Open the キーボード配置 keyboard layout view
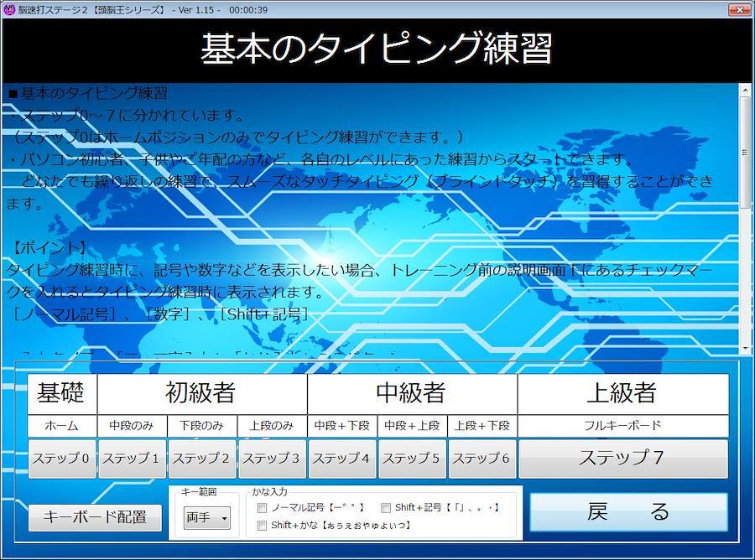Screen dimensions: 755x560 coord(95,517)
